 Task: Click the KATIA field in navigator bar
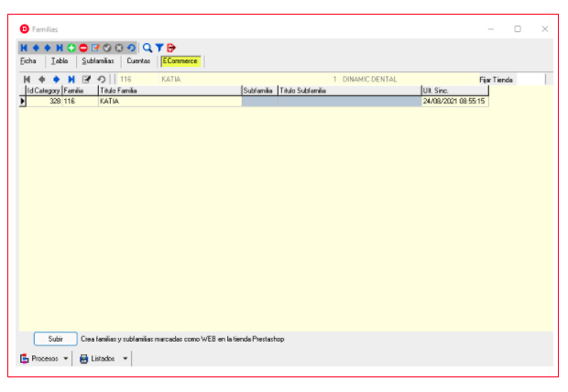point(237,80)
